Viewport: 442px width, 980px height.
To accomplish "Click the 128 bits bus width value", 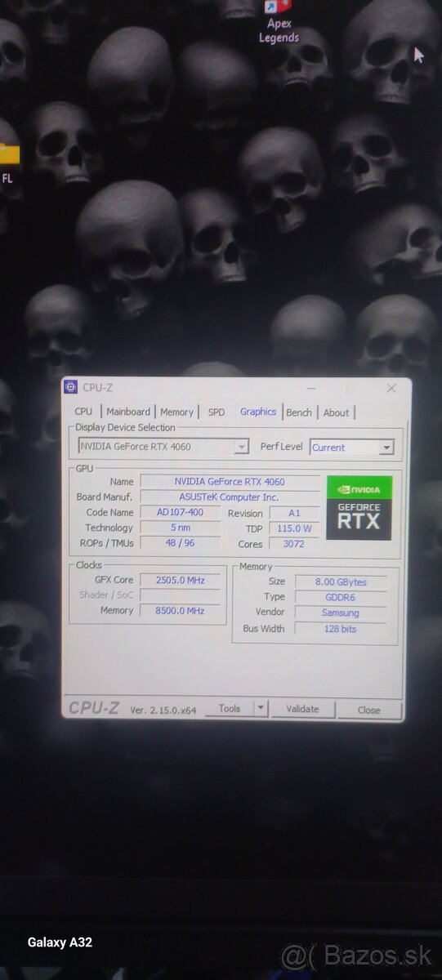I will [x=340, y=628].
